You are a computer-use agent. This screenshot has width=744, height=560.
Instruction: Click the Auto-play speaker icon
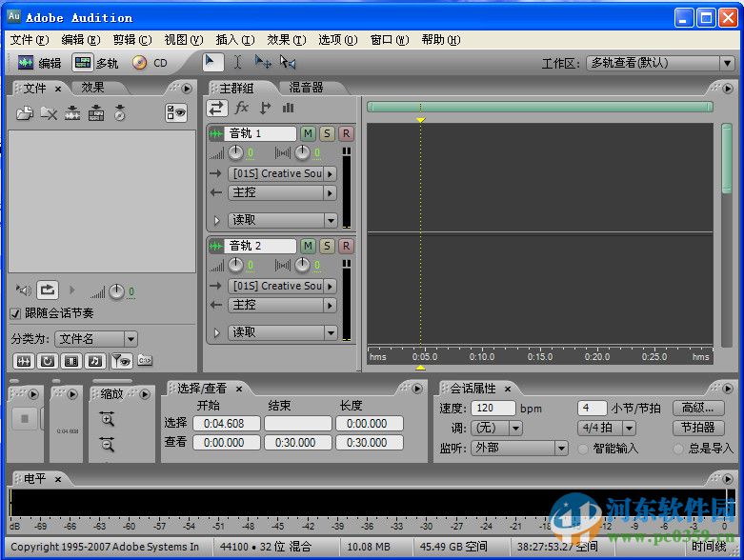[23, 290]
